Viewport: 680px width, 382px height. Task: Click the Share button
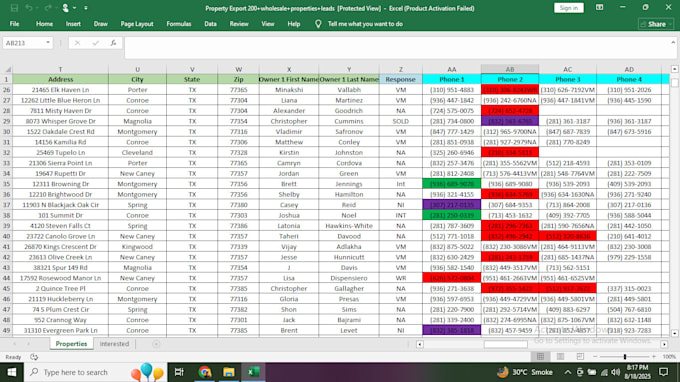pos(655,24)
